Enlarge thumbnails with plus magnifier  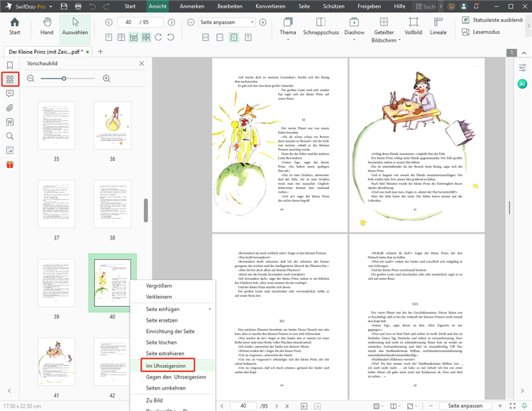[x=106, y=79]
